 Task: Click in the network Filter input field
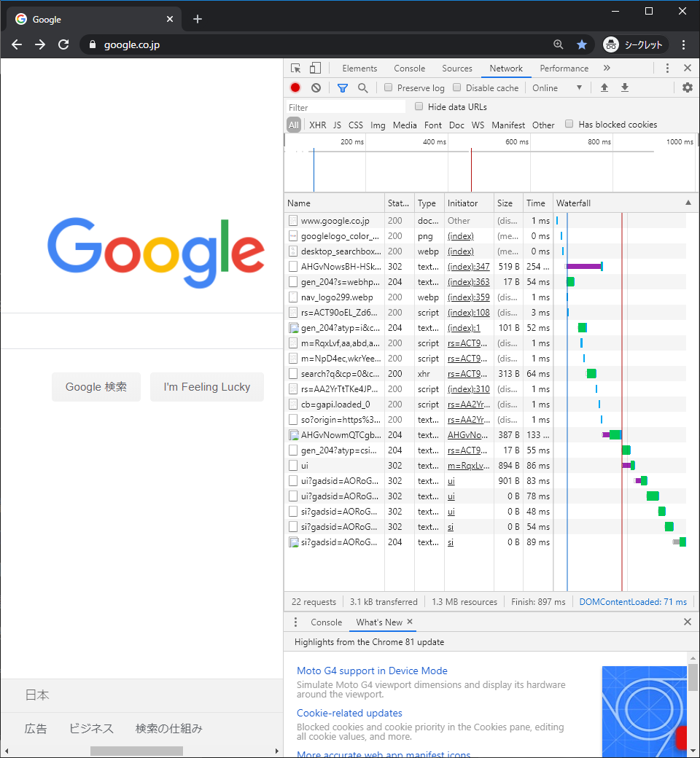click(x=346, y=107)
